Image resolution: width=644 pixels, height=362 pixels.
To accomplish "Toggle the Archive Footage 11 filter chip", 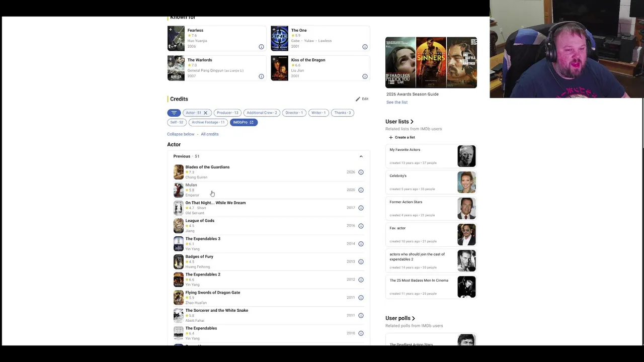I will (x=208, y=122).
